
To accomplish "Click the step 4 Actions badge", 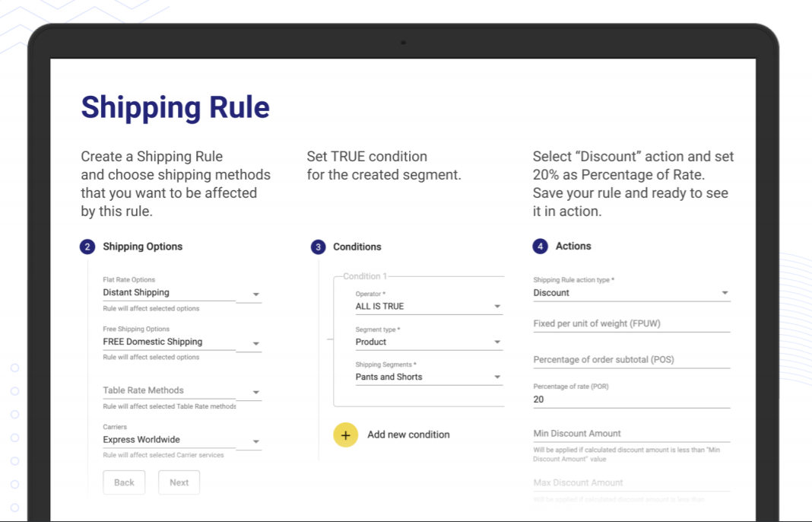I will point(541,247).
